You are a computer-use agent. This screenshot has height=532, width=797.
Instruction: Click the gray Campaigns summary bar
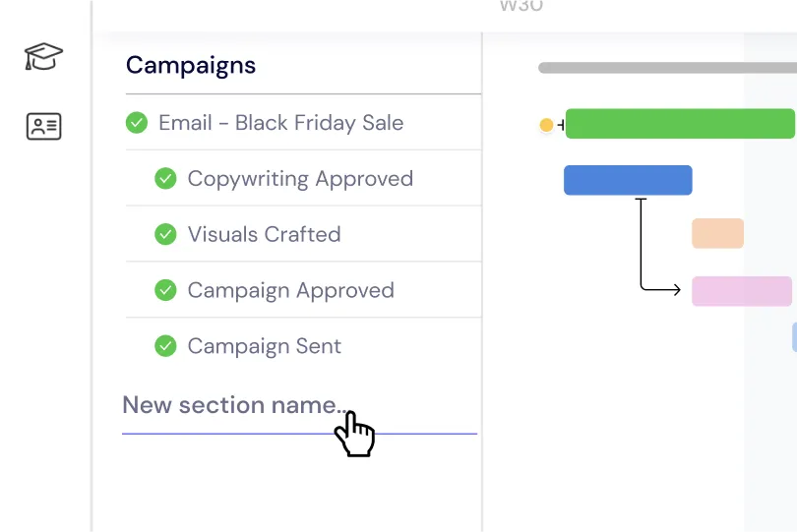[x=667, y=68]
